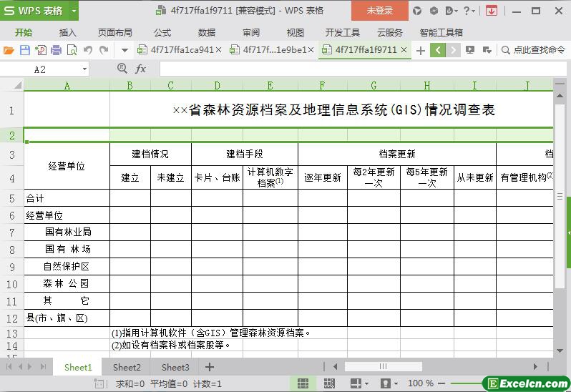Switch to Sheet3 tab

click(x=175, y=367)
